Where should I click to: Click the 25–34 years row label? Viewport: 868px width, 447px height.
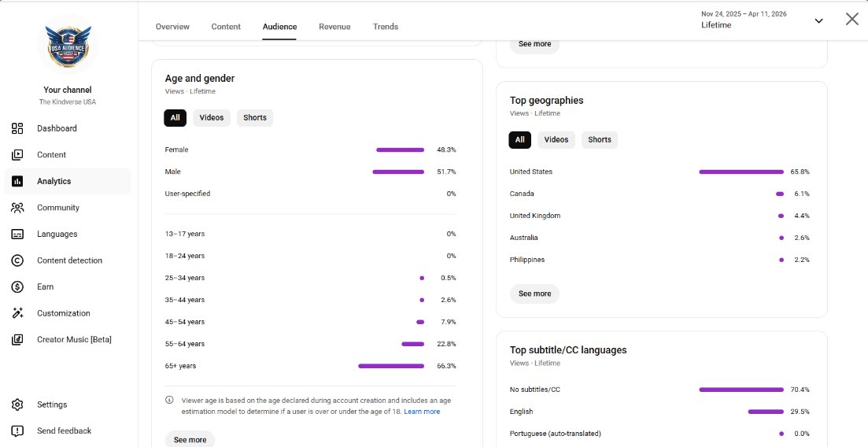pos(185,278)
